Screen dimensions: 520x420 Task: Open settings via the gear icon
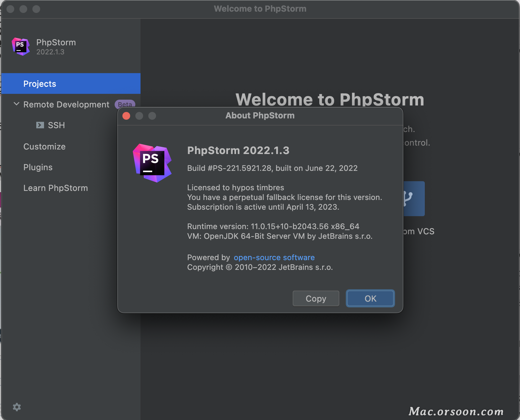point(17,407)
